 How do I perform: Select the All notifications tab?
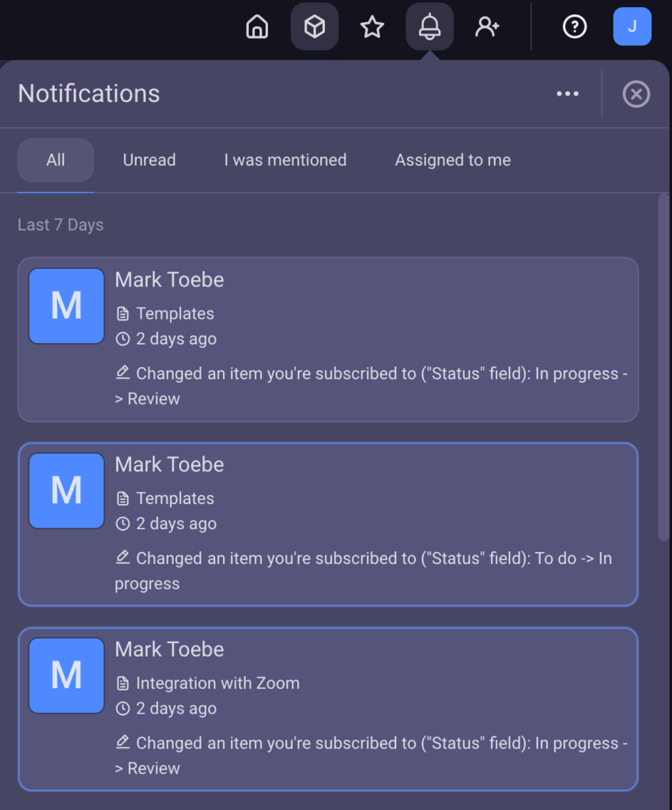pos(55,160)
